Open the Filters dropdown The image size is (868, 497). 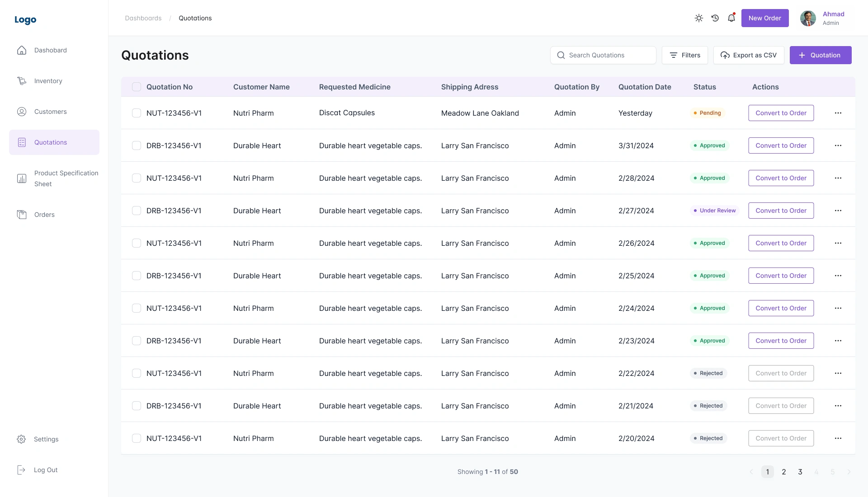click(685, 55)
